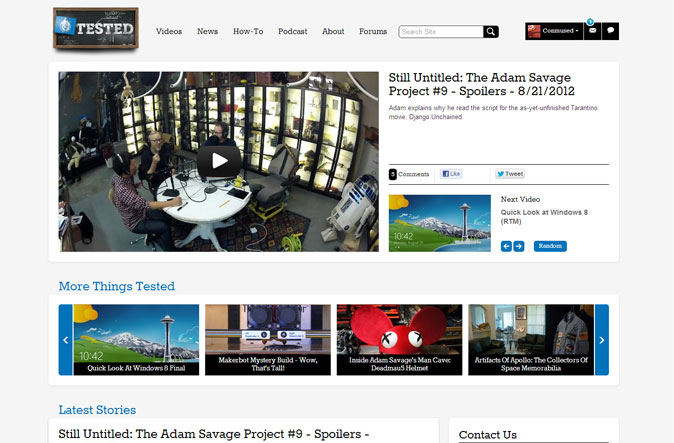Go to next video arrow button

[x=519, y=246]
